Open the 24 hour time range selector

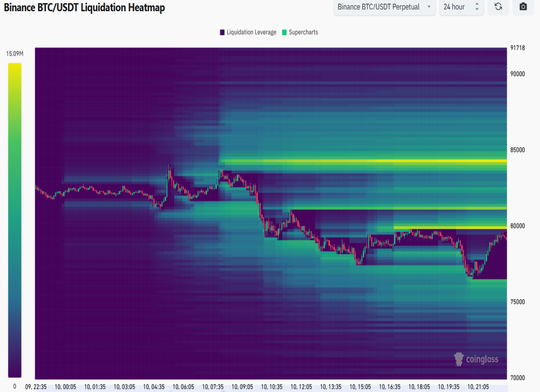[461, 7]
